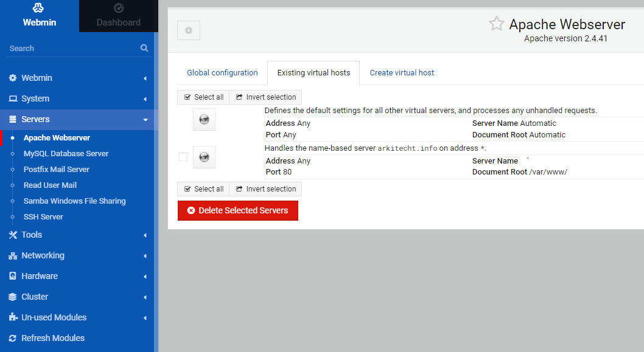This screenshot has width=644, height=352.
Task: Open Apache Webserver in the sidebar
Action: click(x=57, y=138)
